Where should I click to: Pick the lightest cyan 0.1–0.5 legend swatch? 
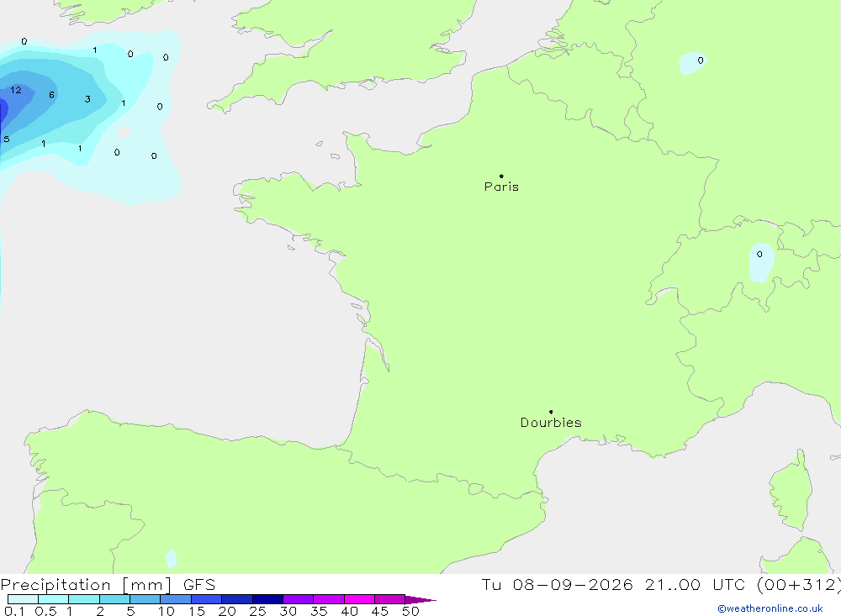click(23, 599)
